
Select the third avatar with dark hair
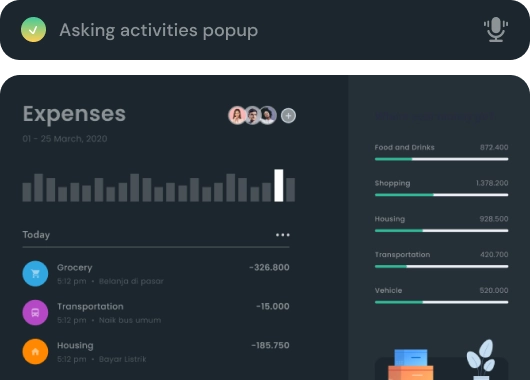(268, 116)
